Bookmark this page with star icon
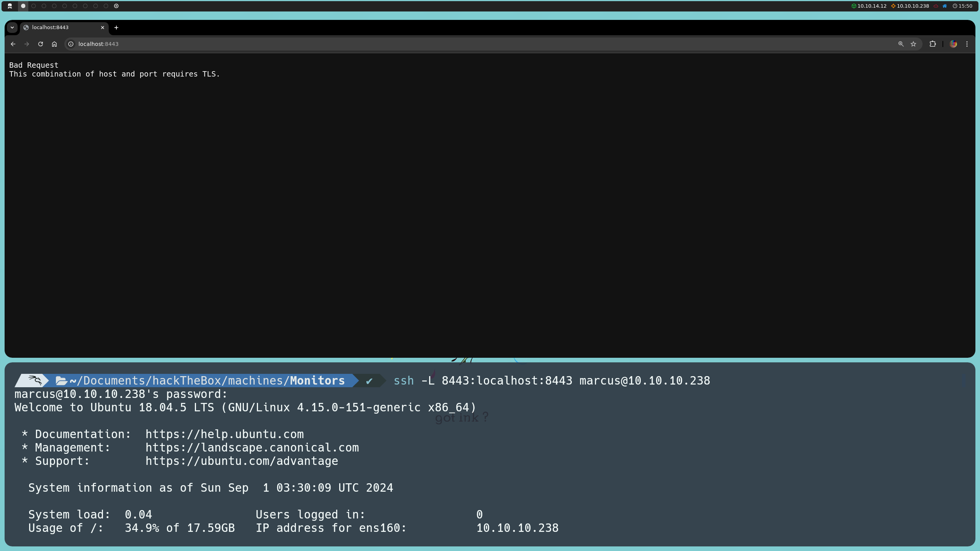Viewport: 980px width, 551px height. click(x=913, y=44)
